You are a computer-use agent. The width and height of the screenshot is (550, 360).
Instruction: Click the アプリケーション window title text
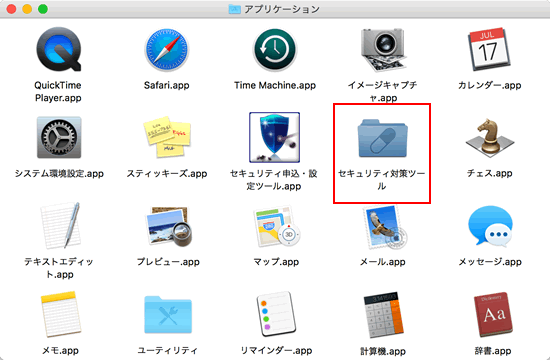point(282,9)
